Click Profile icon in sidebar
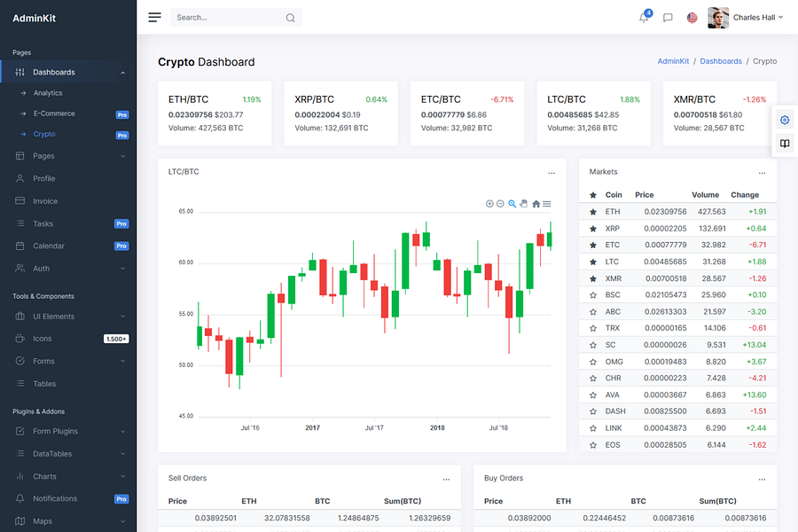Image resolution: width=798 pixels, height=532 pixels. click(20, 179)
